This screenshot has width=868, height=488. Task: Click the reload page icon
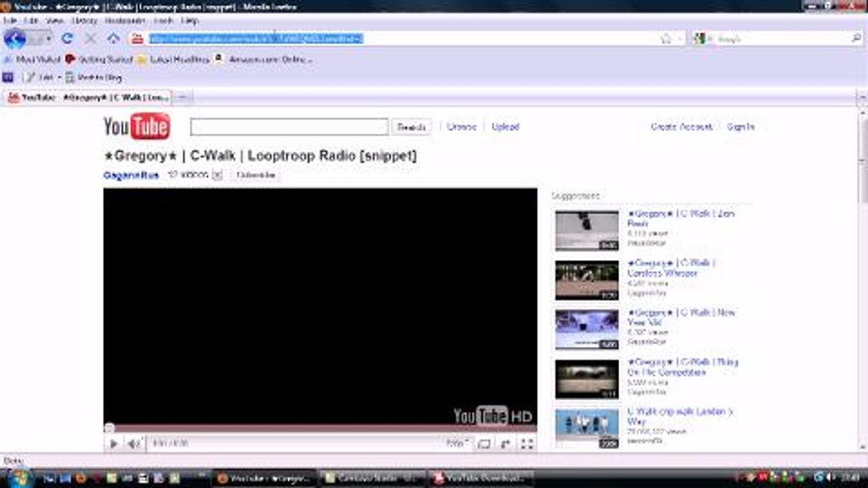click(x=66, y=39)
